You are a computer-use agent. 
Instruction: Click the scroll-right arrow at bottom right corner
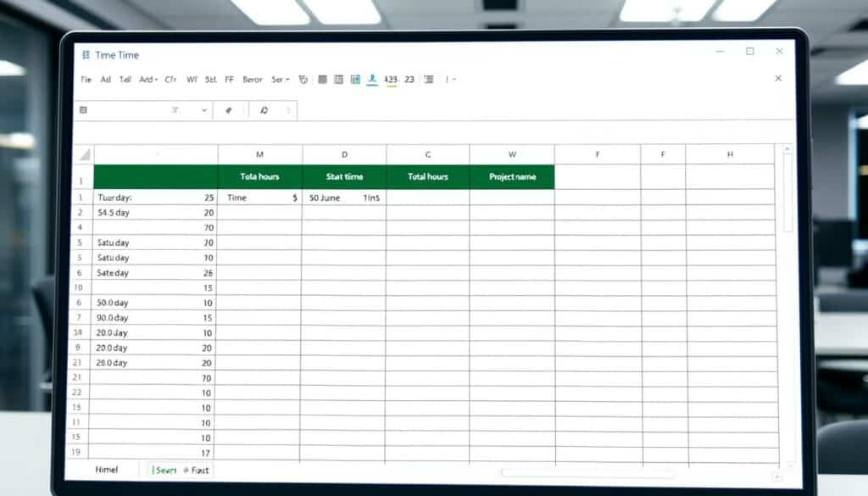coord(777,476)
